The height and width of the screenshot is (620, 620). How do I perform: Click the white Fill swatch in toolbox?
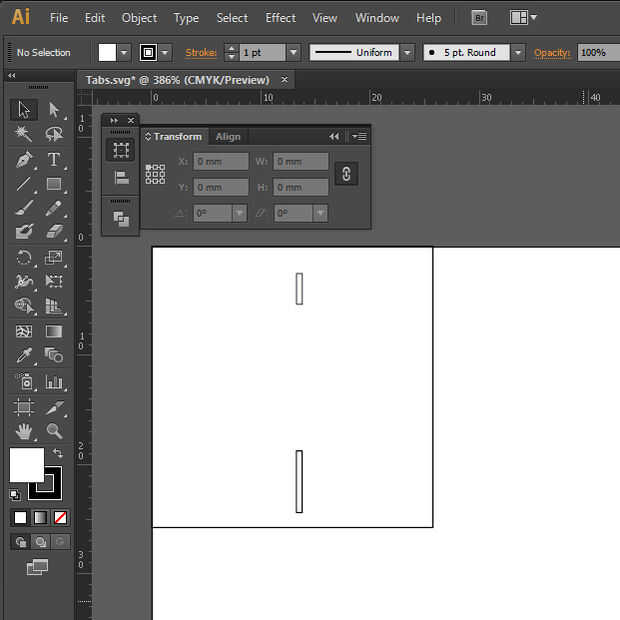tap(26, 465)
